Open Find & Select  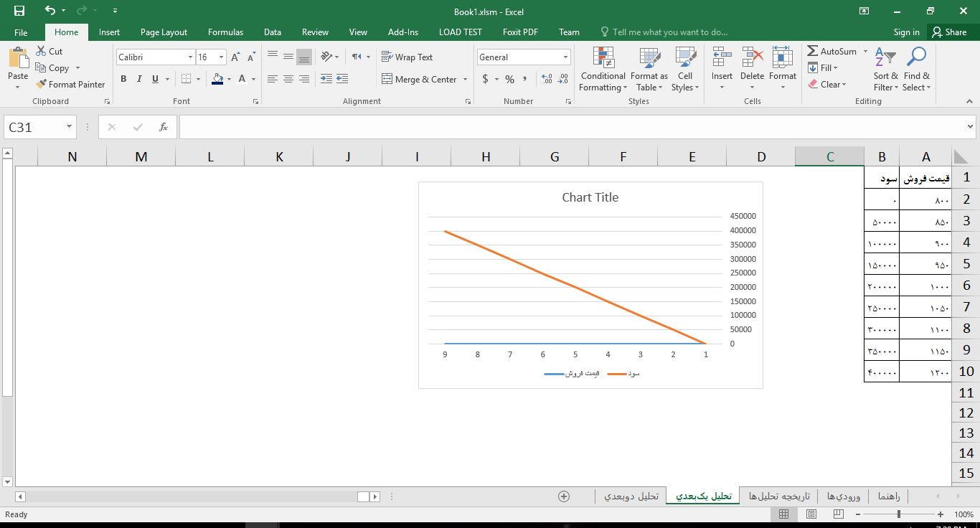coord(917,70)
